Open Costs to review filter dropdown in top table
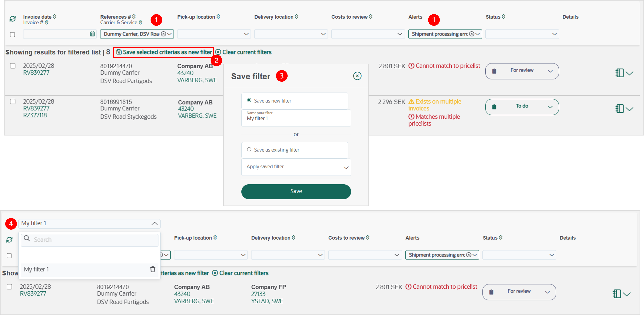Screen dimensions: 644x315 pyautogui.click(x=368, y=34)
